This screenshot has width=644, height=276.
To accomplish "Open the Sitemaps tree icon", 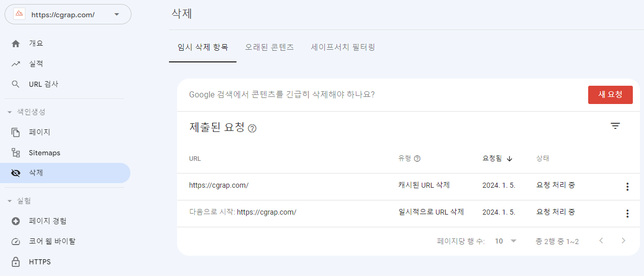I will click(16, 153).
